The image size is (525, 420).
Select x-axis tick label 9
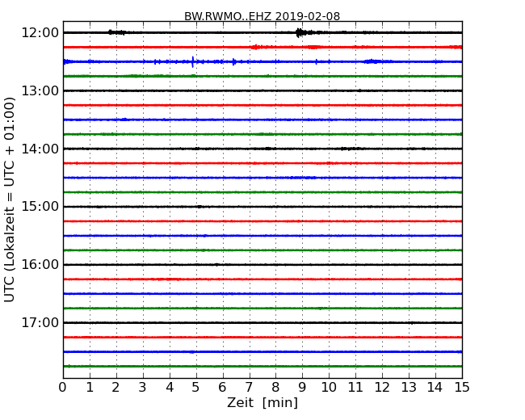point(302,388)
